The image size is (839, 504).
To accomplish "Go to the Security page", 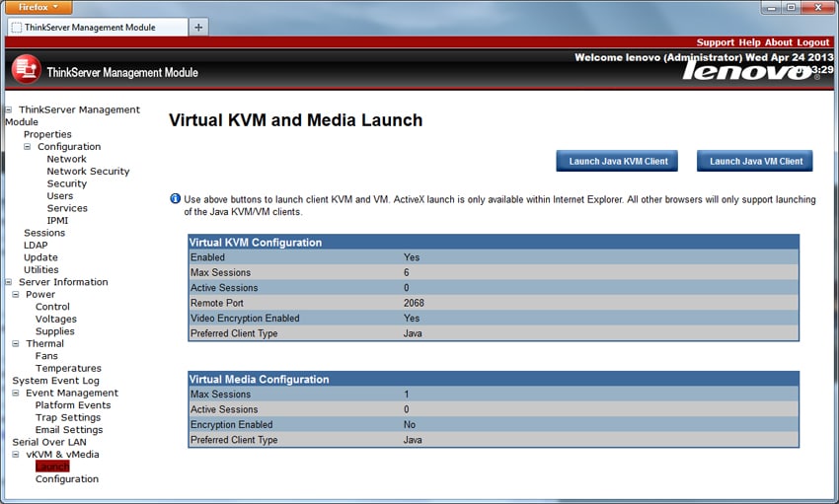I will tap(67, 183).
